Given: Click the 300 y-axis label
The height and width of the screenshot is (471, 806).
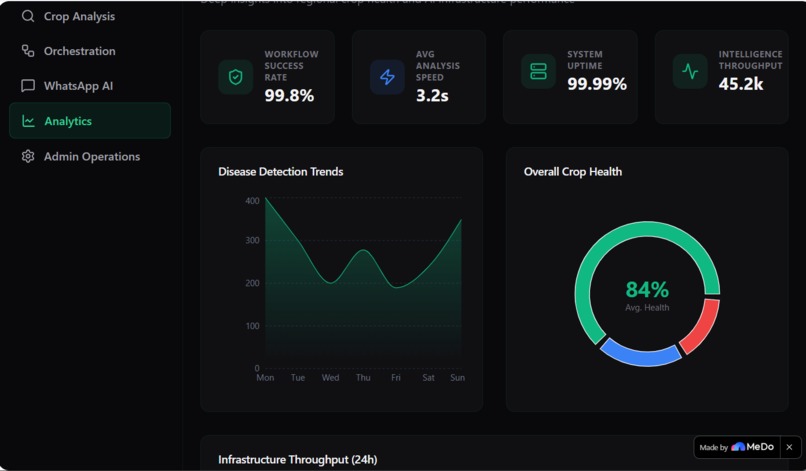Looking at the screenshot, I should (x=252, y=240).
